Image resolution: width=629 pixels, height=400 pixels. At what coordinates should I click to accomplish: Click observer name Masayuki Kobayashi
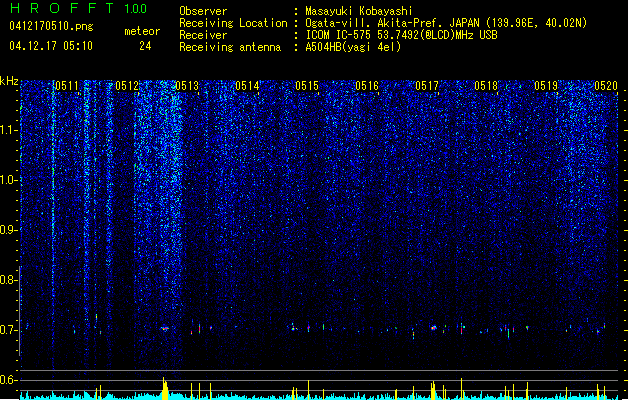(359, 11)
